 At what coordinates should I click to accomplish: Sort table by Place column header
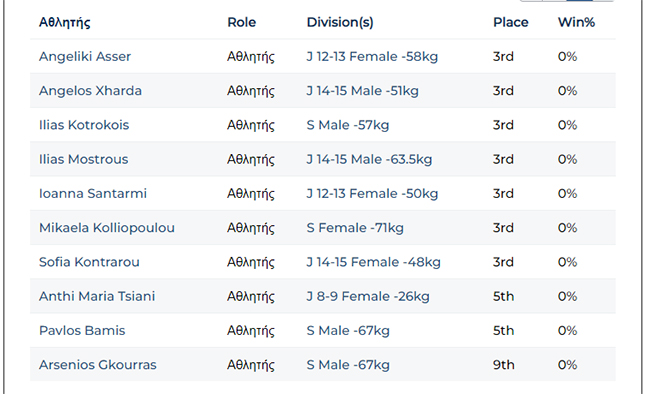pos(511,22)
